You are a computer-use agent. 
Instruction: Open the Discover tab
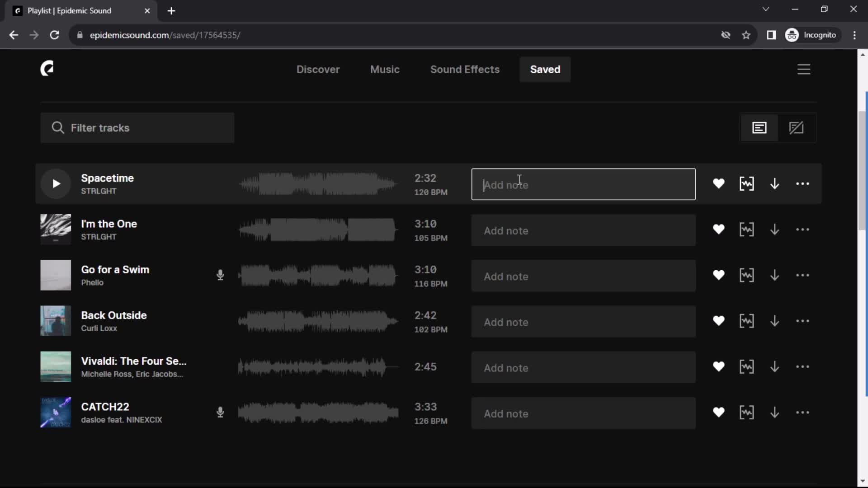pyautogui.click(x=318, y=69)
